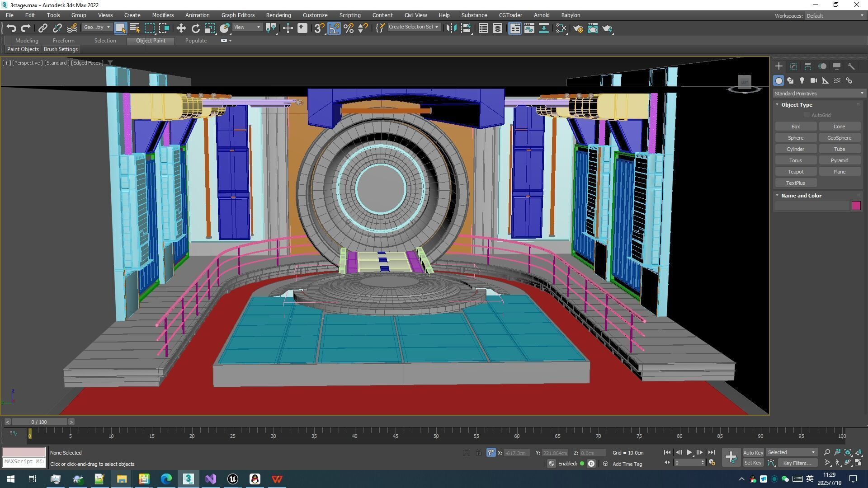Open the Graph Editors menu
Screen dimensions: 868x488
[238, 15]
